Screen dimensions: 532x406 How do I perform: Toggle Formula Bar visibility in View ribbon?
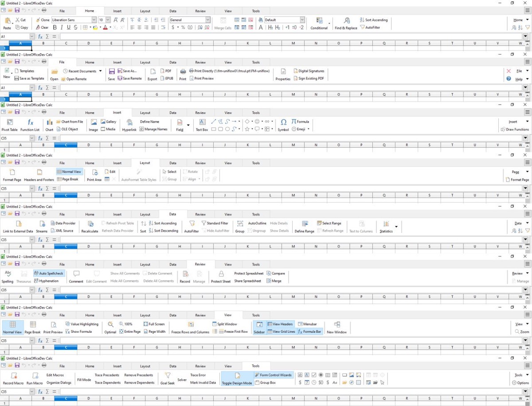309,331
